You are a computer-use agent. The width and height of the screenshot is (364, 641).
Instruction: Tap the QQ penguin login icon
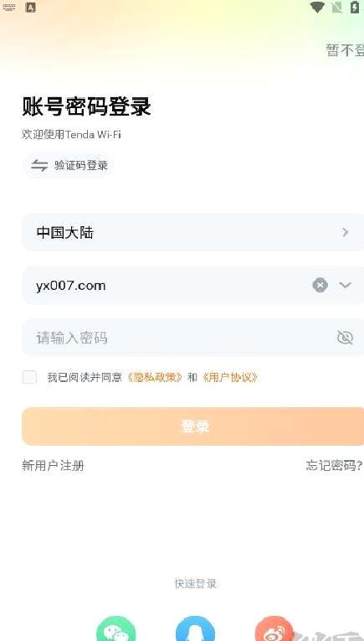tap(195, 629)
